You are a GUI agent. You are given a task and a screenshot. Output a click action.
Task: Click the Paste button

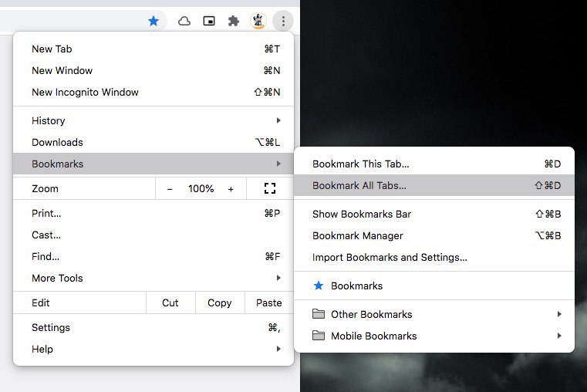click(x=269, y=303)
